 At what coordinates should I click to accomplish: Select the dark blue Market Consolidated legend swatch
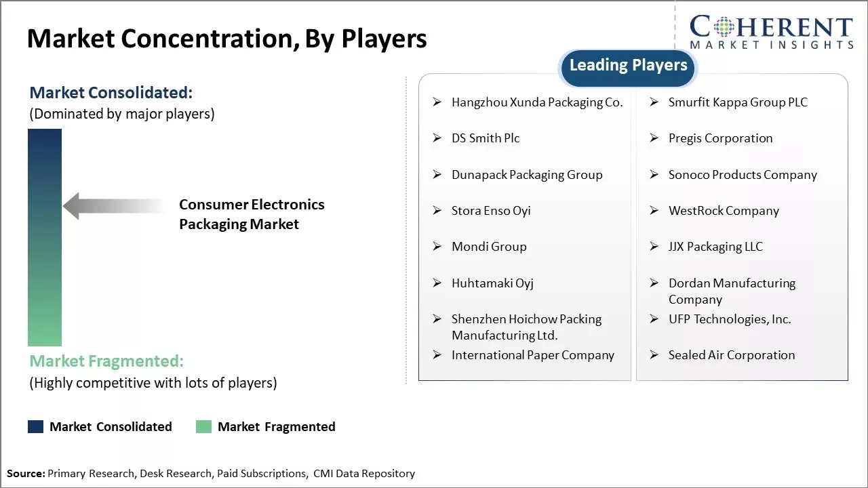tap(35, 426)
